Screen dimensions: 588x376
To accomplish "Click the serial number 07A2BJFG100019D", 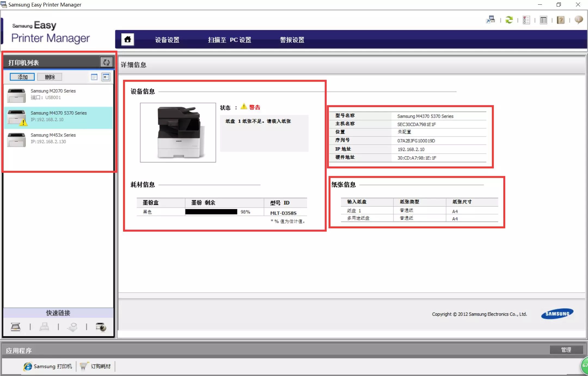I will tap(416, 141).
